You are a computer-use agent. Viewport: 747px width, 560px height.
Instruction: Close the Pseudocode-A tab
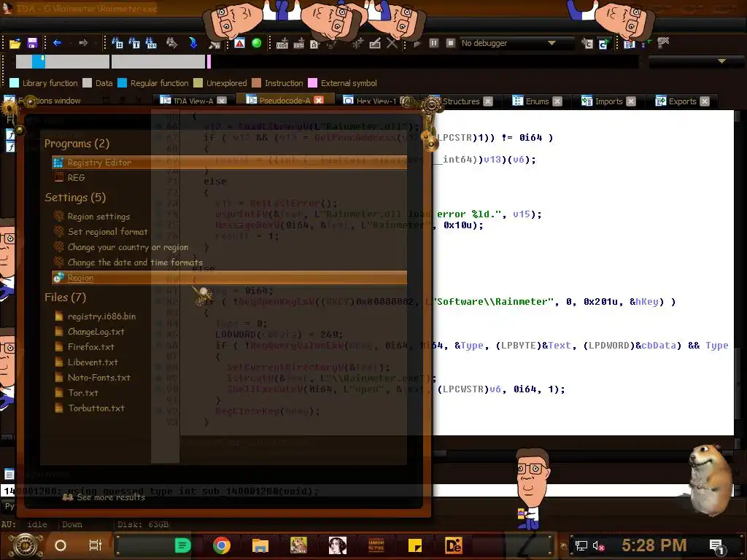tap(319, 100)
